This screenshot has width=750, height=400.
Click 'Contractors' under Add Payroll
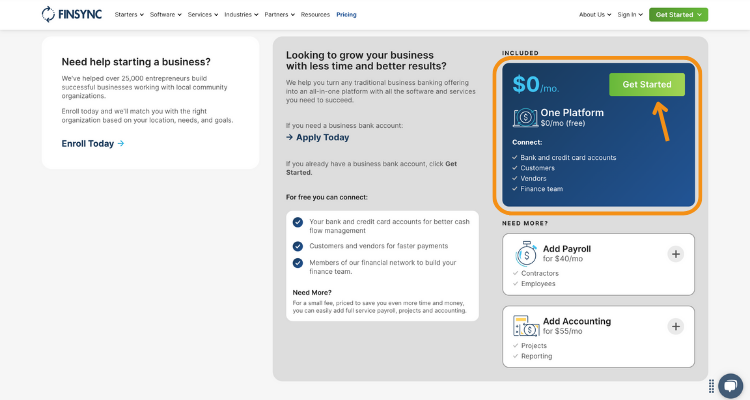(x=540, y=273)
